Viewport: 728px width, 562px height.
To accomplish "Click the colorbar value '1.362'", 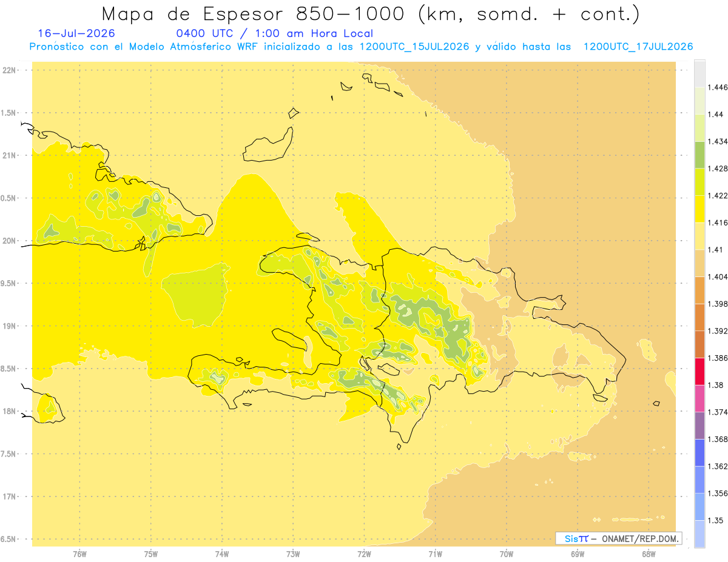I will point(718,466).
